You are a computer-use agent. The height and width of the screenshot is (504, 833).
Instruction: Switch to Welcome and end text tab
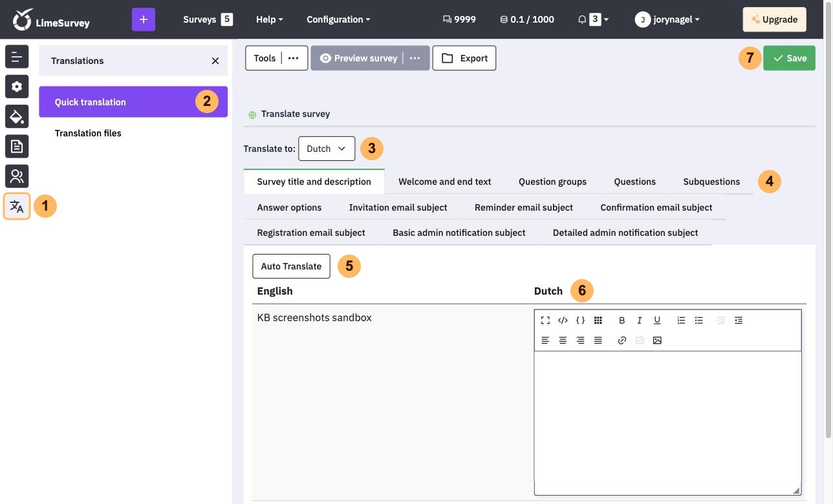click(x=445, y=182)
